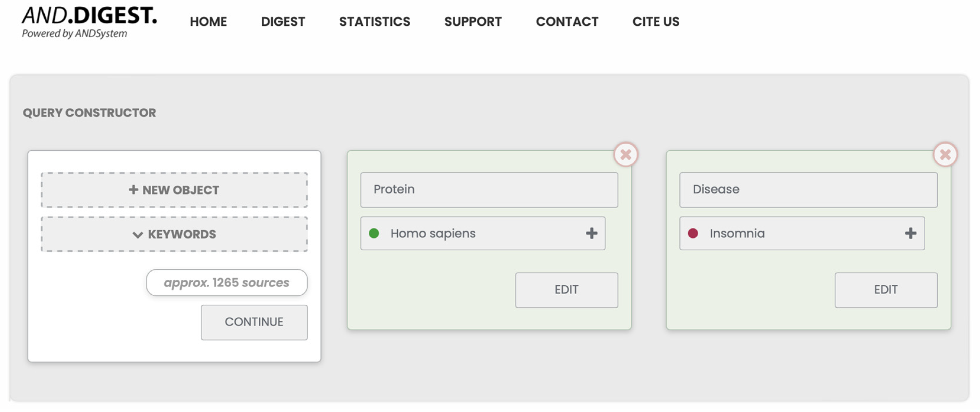This screenshot has width=980, height=412.
Task: Edit the Disease object
Action: click(886, 290)
